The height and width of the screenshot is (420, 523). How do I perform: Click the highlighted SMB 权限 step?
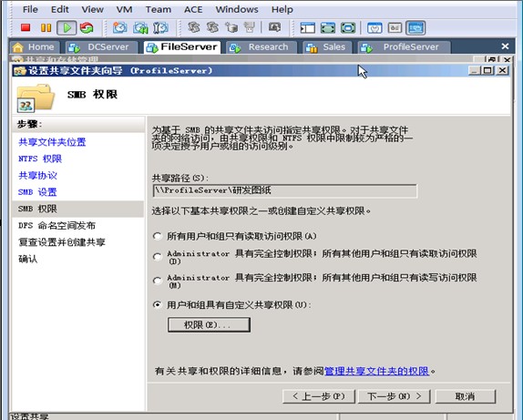78,209
